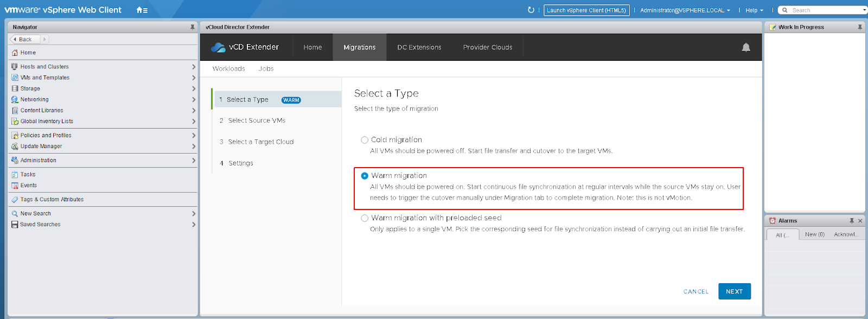Open the DC Extensions tab
The height and width of the screenshot is (319, 868).
[419, 47]
